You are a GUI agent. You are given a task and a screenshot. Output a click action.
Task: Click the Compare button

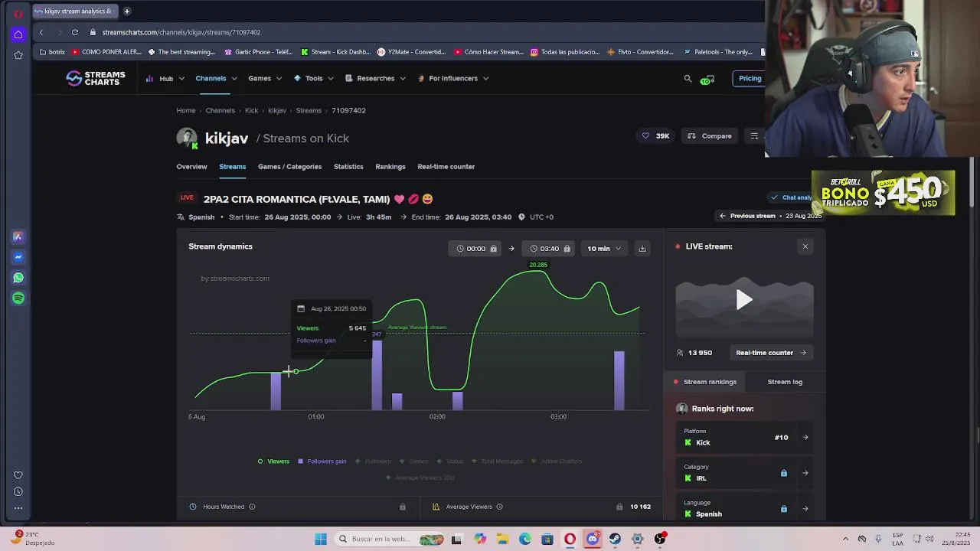click(710, 136)
